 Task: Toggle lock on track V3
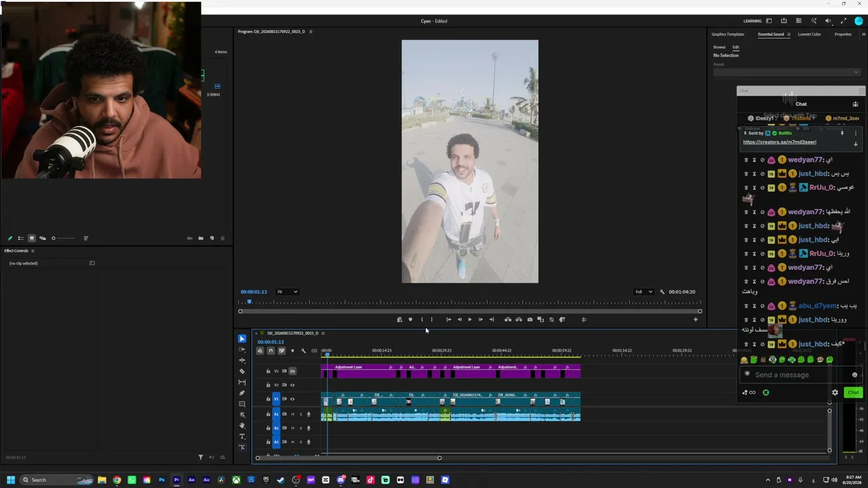[x=268, y=371]
